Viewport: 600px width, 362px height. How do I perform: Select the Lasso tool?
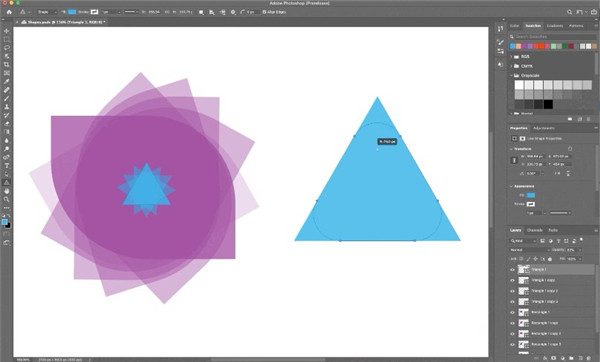click(x=7, y=48)
